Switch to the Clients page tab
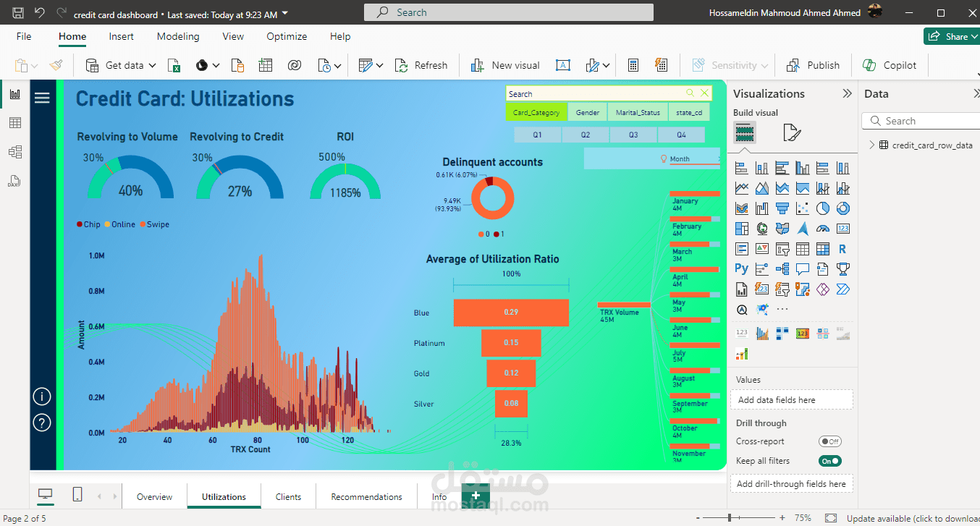 (288, 497)
